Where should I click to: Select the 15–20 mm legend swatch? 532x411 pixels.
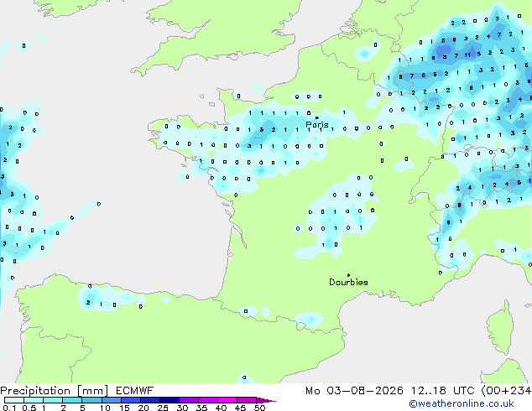(131, 400)
